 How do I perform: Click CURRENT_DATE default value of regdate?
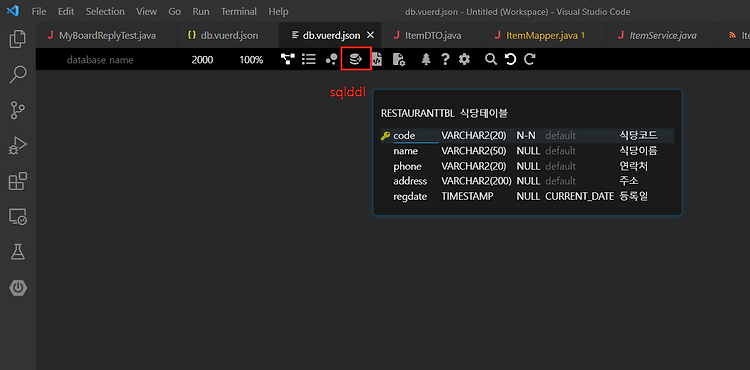tap(579, 196)
